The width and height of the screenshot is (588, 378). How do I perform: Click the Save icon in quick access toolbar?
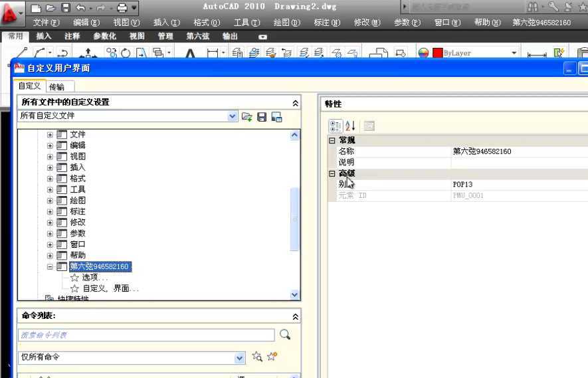point(66,7)
